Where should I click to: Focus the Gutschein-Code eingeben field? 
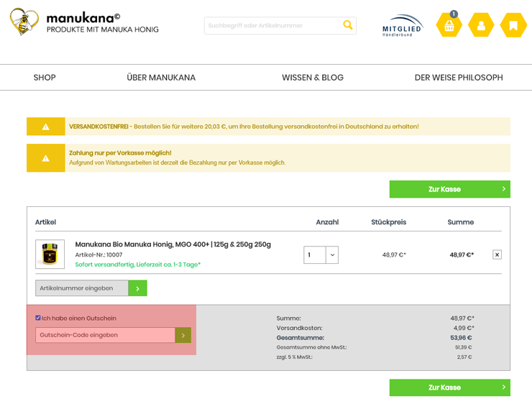click(x=105, y=335)
